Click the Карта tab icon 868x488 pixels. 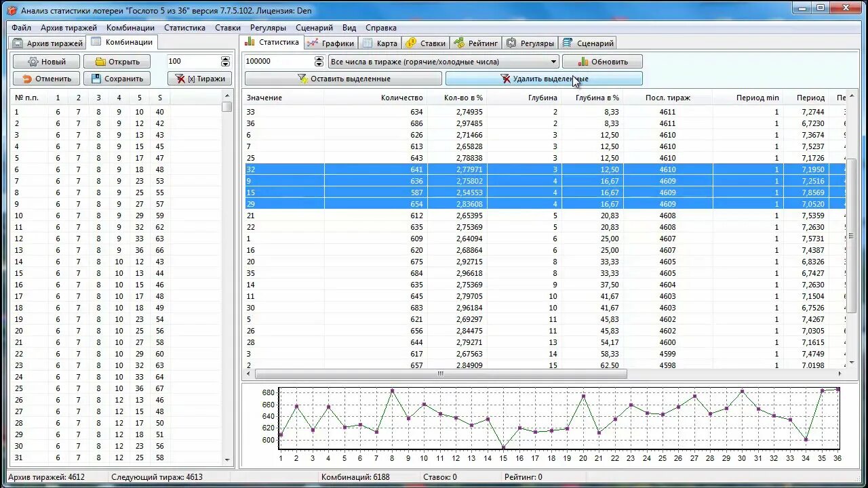click(368, 43)
